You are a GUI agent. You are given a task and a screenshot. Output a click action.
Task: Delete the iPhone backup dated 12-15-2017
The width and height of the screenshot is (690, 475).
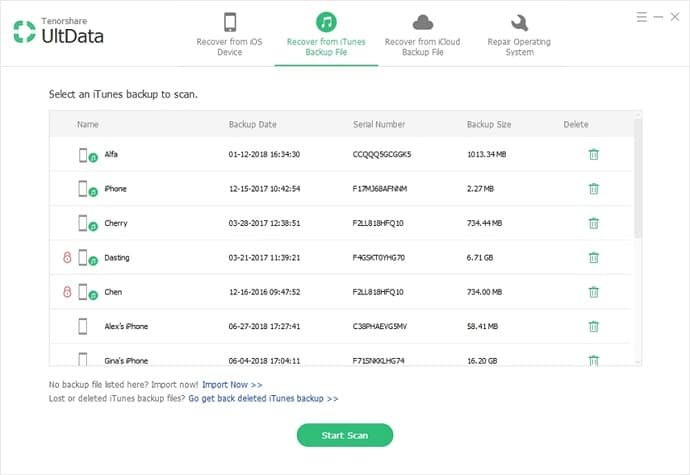tap(594, 189)
